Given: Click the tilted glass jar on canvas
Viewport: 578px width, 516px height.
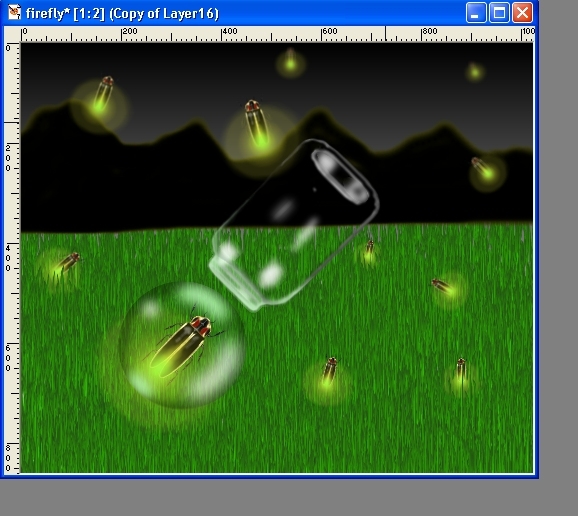Looking at the screenshot, I should [294, 225].
